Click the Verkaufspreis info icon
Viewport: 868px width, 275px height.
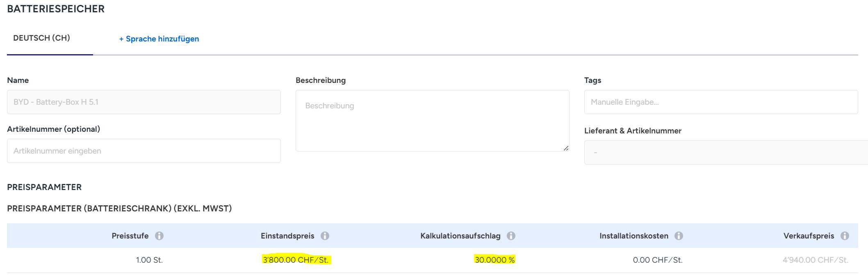point(845,236)
